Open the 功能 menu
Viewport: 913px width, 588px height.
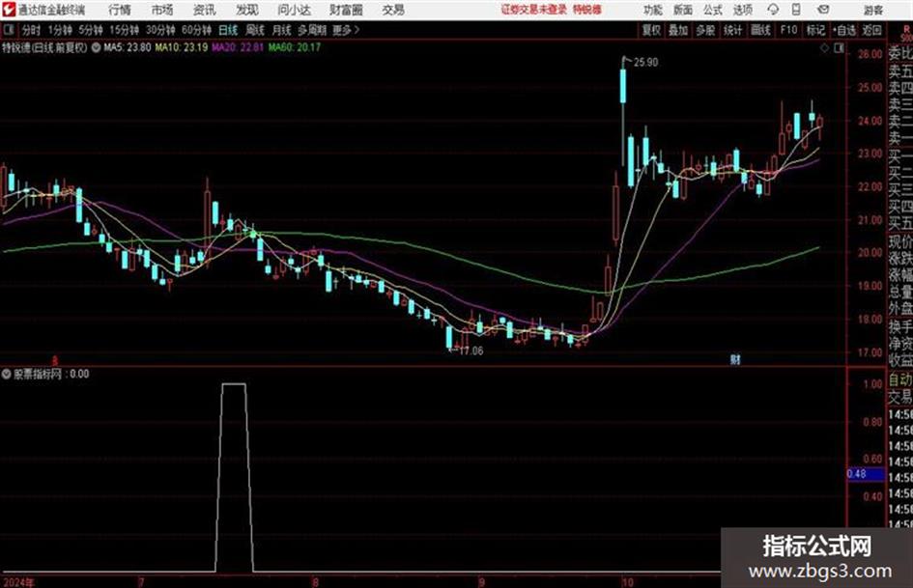coord(653,10)
